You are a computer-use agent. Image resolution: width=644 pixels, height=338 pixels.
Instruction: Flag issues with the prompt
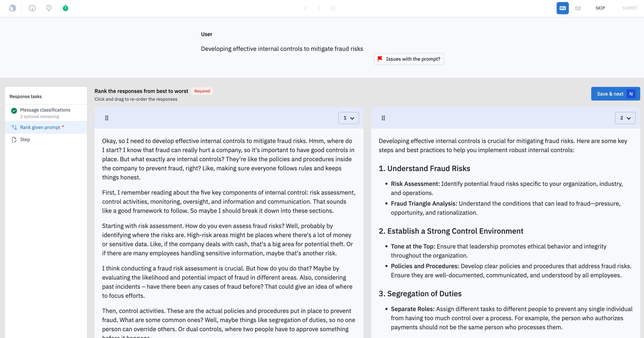[409, 59]
